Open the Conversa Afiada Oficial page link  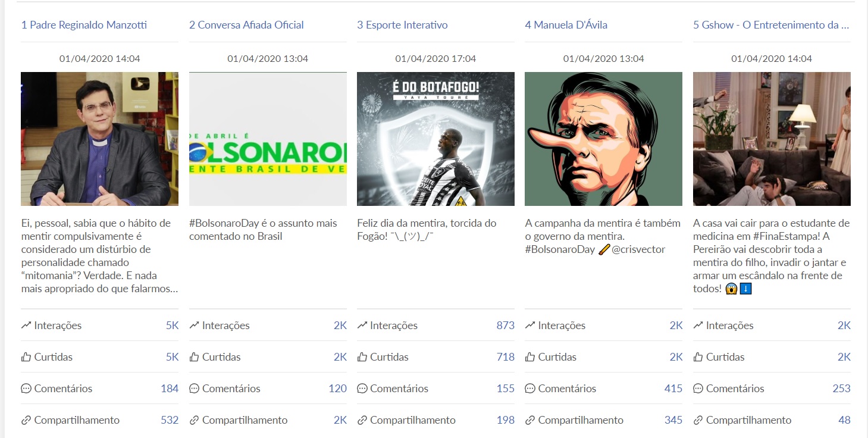tap(246, 25)
